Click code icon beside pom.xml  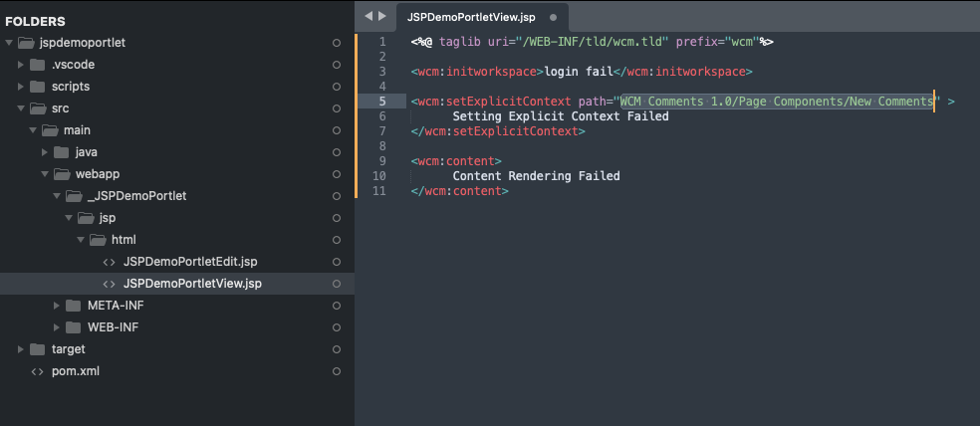[x=38, y=371]
